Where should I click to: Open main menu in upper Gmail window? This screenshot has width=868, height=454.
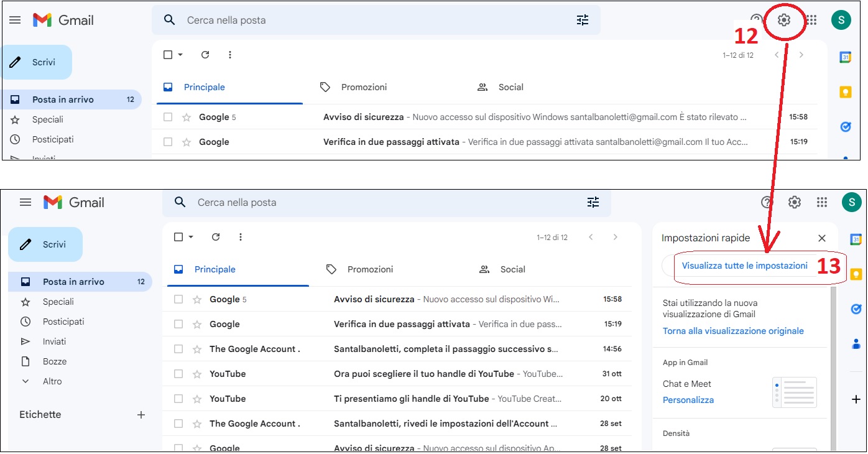15,20
